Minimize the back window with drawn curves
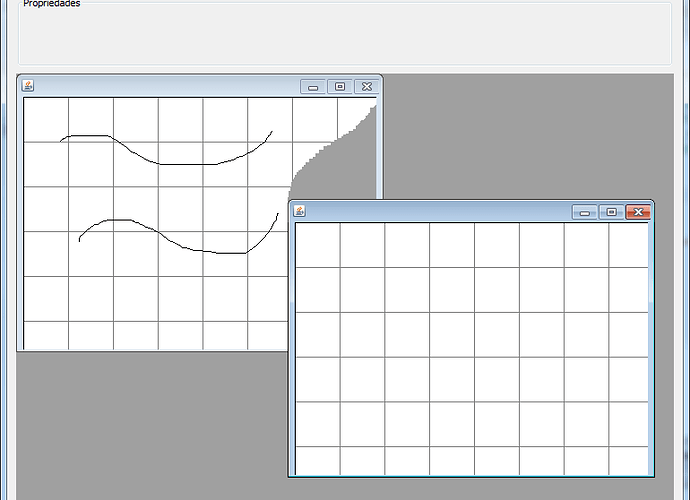Image resolution: width=690 pixels, height=500 pixels. pyautogui.click(x=313, y=87)
